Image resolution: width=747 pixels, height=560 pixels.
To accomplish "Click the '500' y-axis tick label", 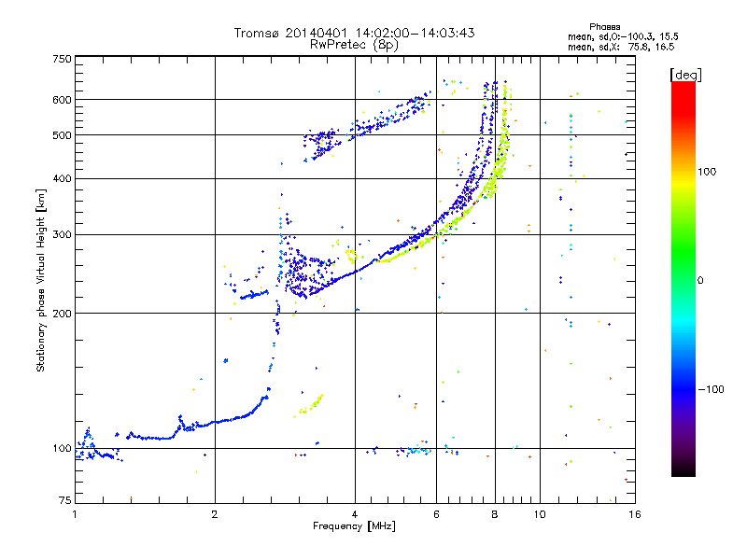I will tap(62, 135).
